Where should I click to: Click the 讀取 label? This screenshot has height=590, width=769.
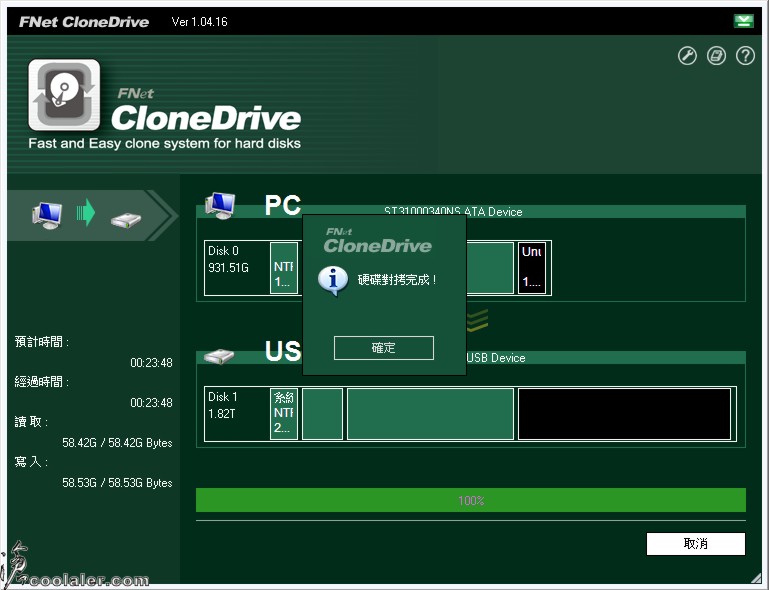click(x=31, y=422)
